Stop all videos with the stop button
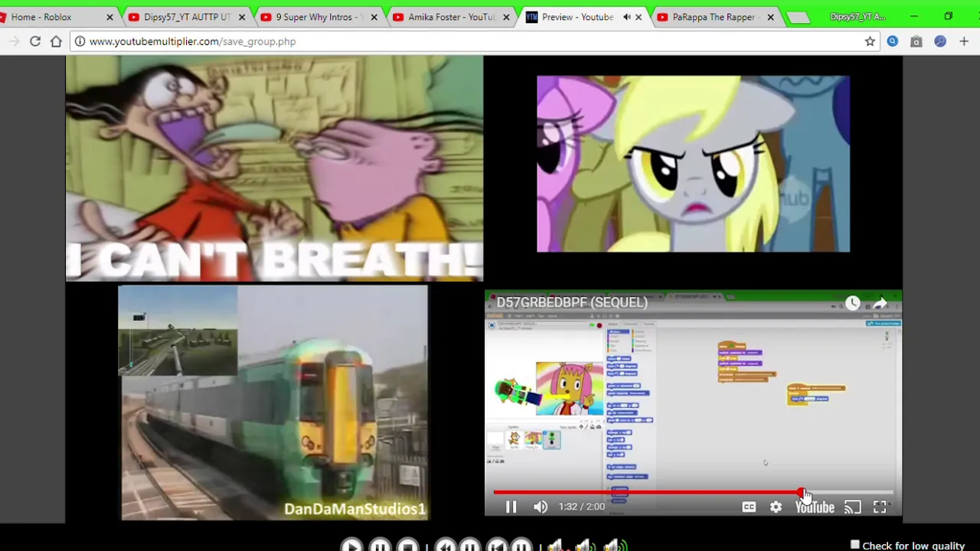This screenshot has height=551, width=980. click(407, 545)
